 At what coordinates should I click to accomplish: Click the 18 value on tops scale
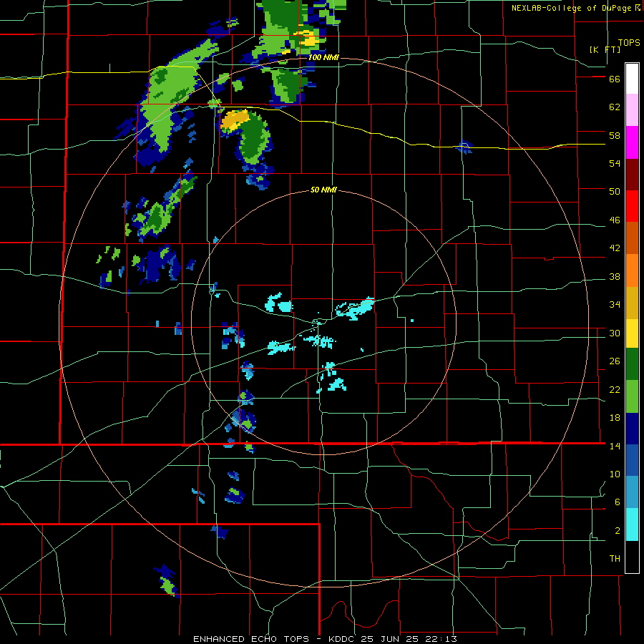coord(615,418)
